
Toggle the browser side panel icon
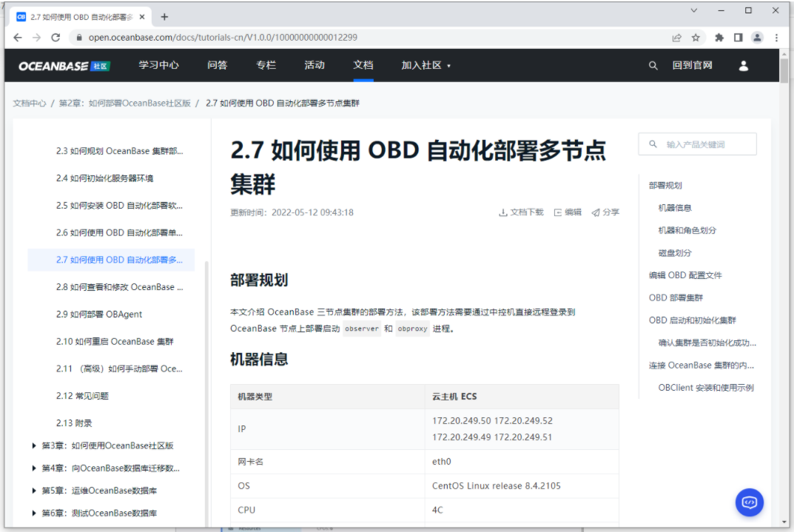(739, 38)
